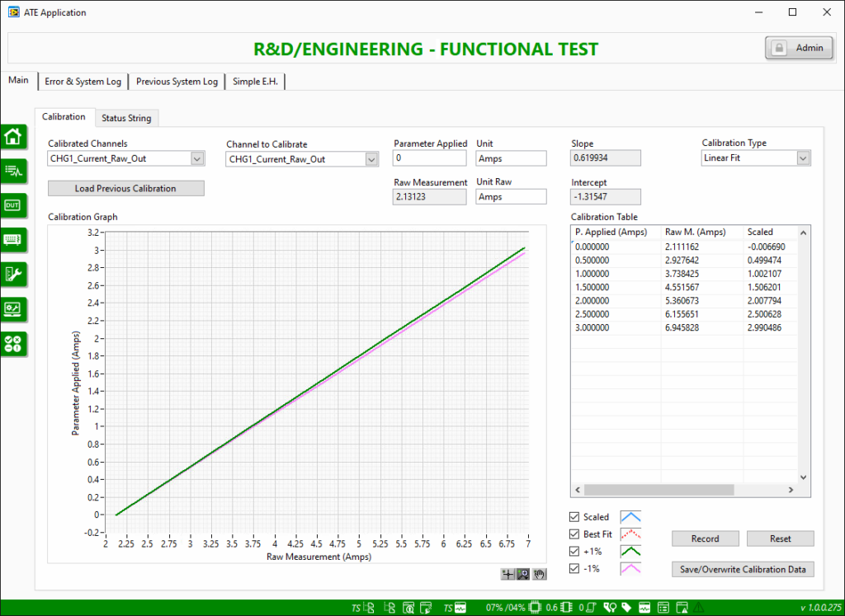Viewport: 845px width, 616px height.
Task: Select the graph zoom magnifier tool
Action: tap(522, 574)
